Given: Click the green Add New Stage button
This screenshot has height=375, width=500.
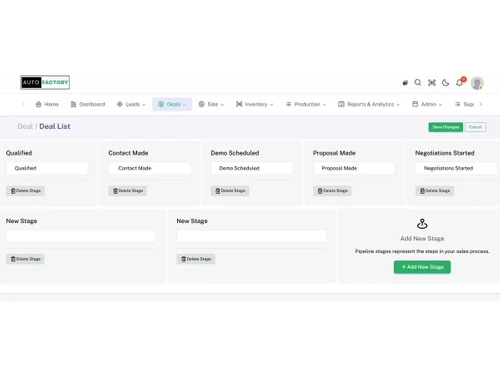Looking at the screenshot, I should tap(422, 267).
